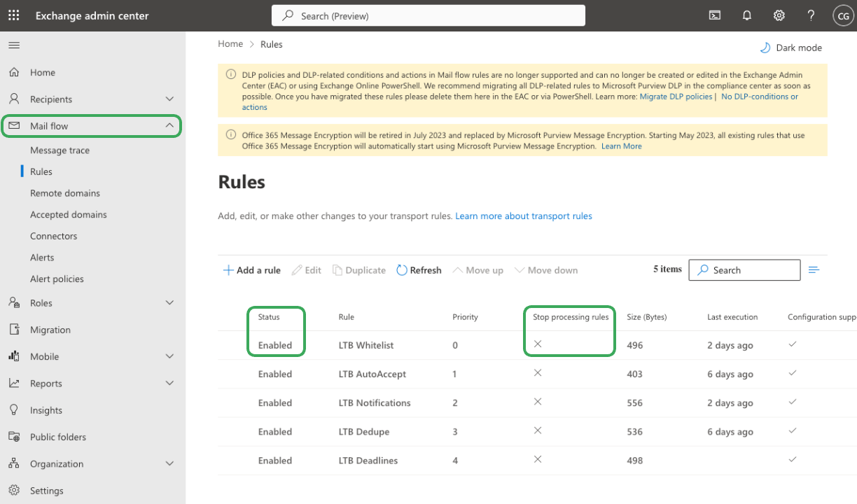The width and height of the screenshot is (857, 504).
Task: Open Accepted domains page
Action: tap(69, 215)
